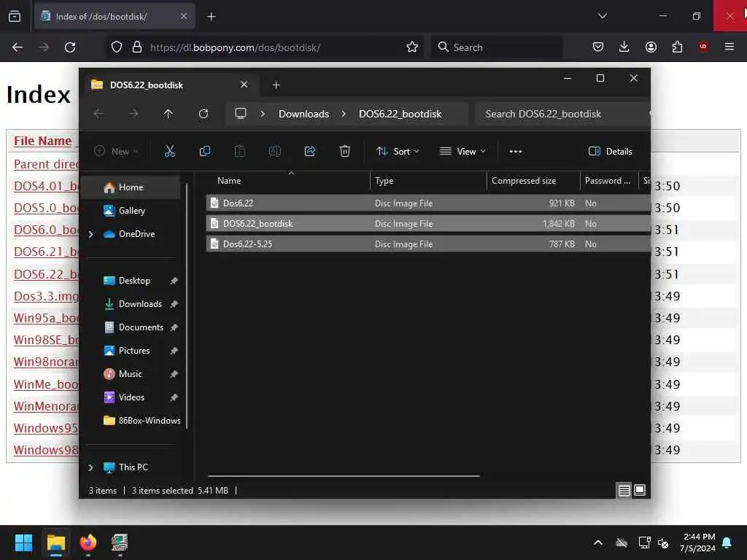Click the Copy icon in Explorer toolbar

204,152
